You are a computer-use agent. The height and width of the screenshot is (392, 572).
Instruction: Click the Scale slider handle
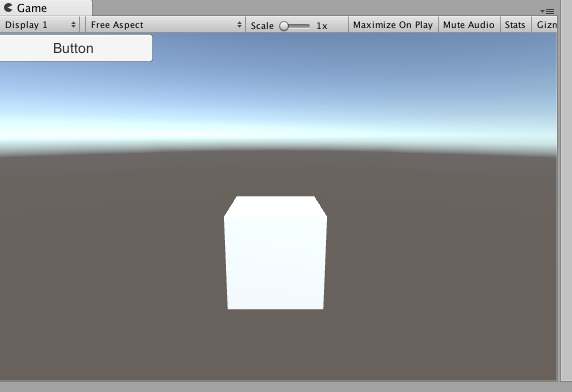tap(284, 26)
